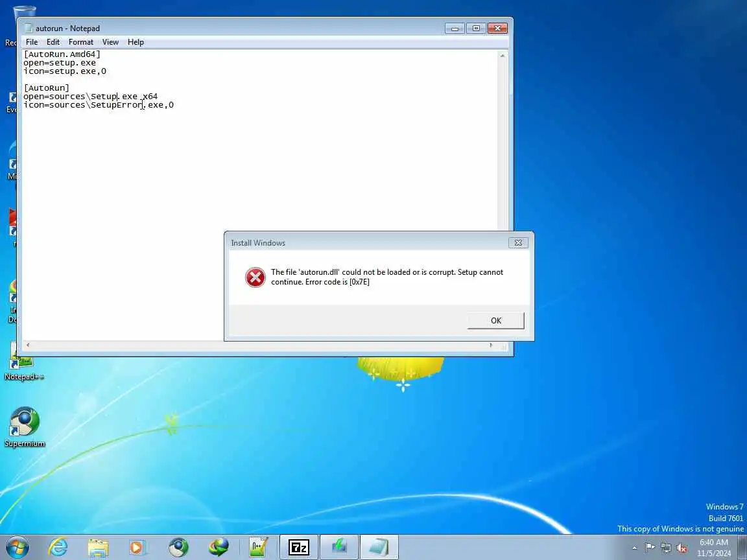The height and width of the screenshot is (560, 747).
Task: Click the '[AutoRun]' section line in Notepad
Action: point(46,88)
